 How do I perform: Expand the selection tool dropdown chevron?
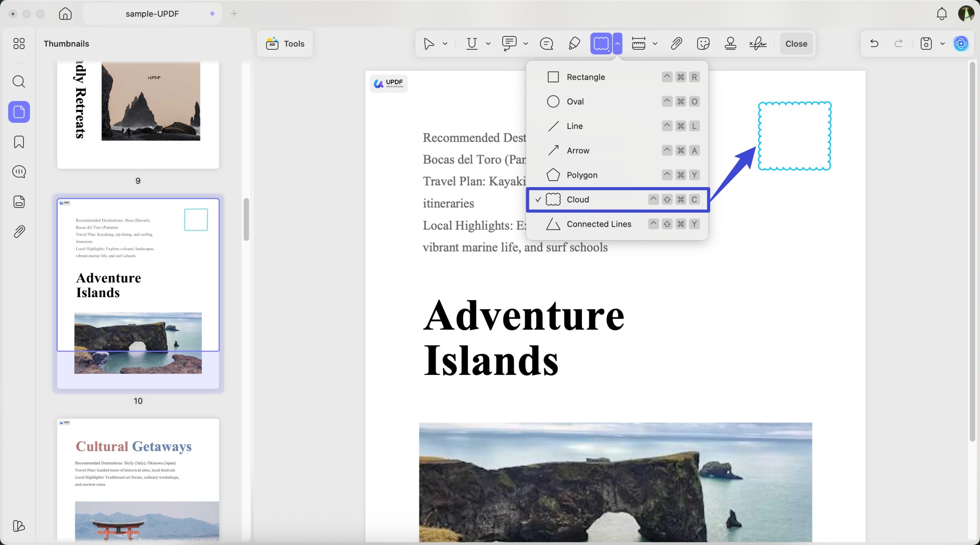(445, 43)
